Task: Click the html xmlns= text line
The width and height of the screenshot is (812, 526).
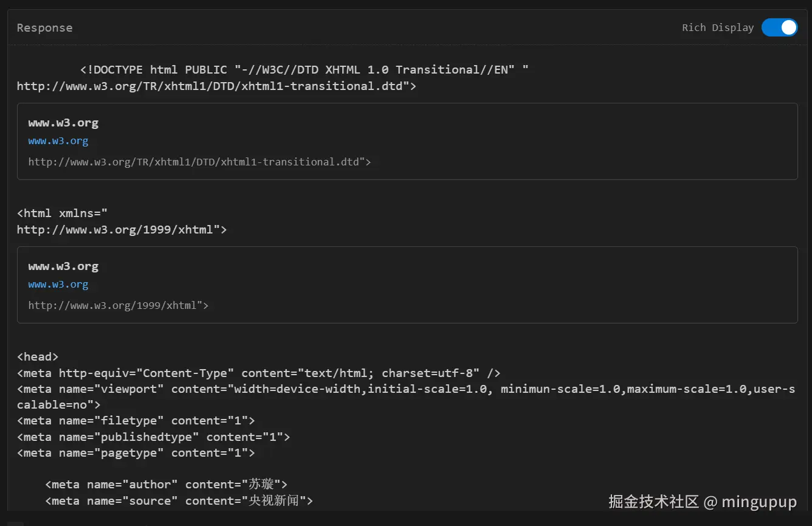Action: click(62, 213)
